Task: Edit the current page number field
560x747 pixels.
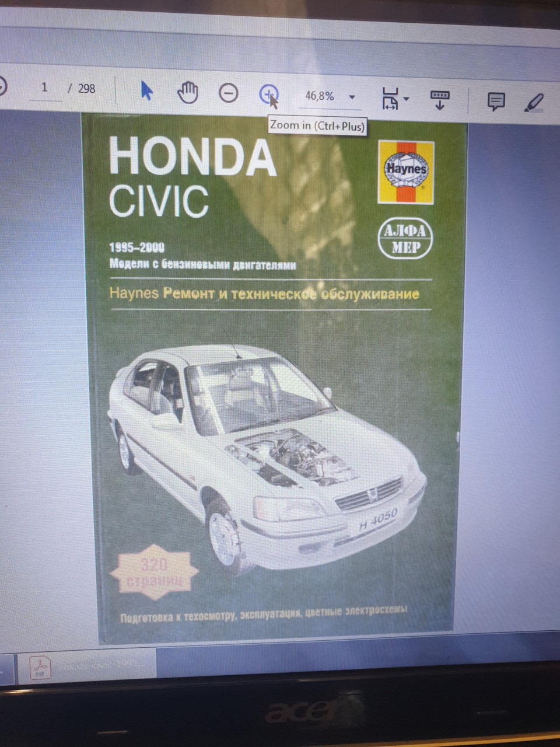Action: click(x=45, y=88)
